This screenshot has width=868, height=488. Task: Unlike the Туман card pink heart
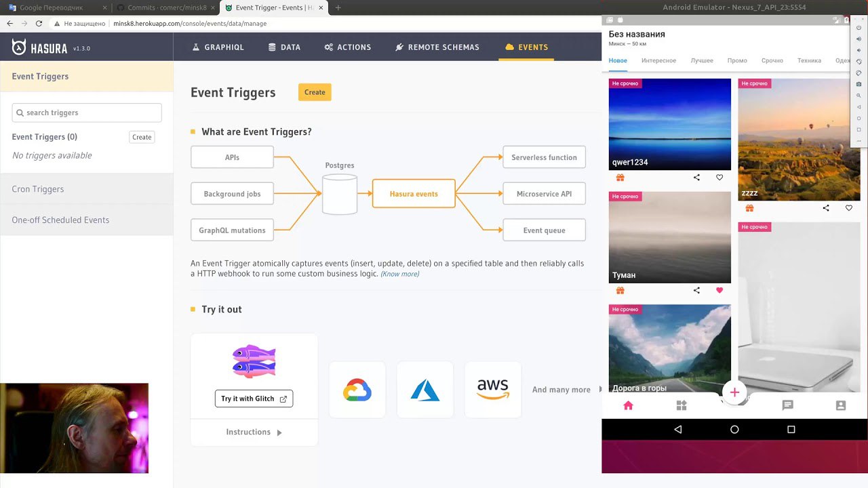pyautogui.click(x=719, y=291)
